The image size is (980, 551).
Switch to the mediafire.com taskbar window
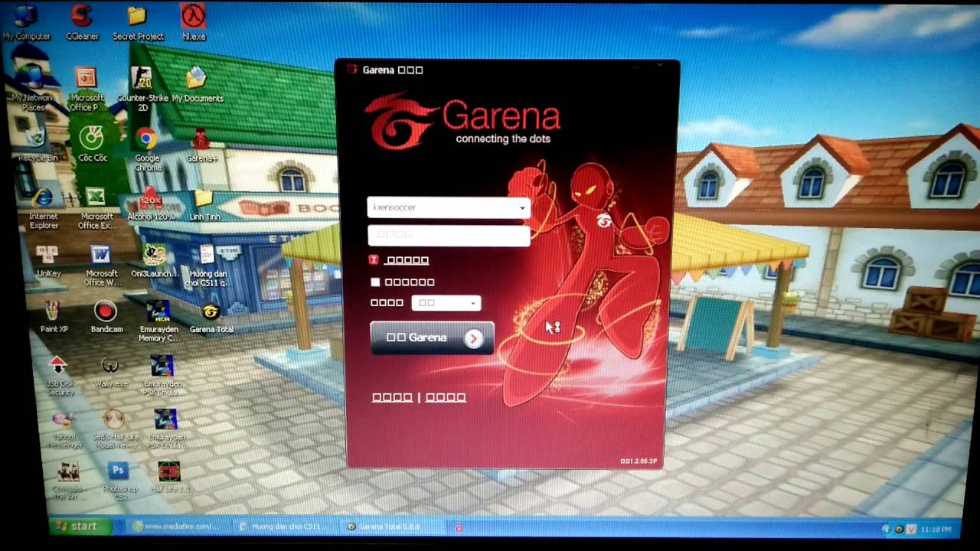pos(178,527)
